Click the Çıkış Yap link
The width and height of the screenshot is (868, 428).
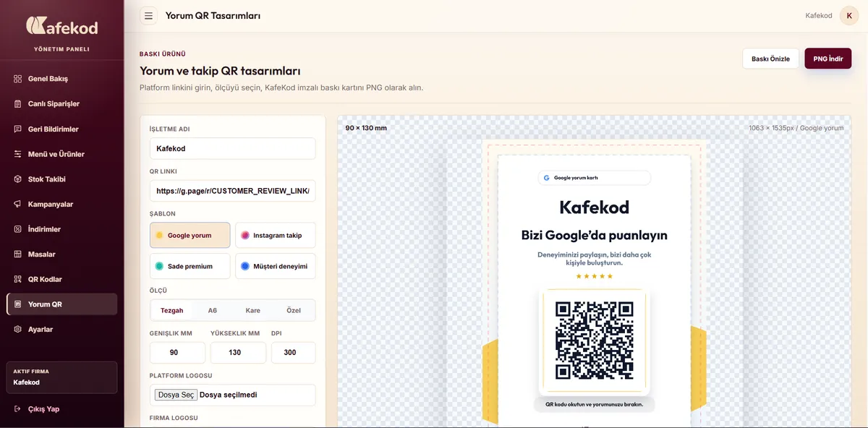point(61,409)
